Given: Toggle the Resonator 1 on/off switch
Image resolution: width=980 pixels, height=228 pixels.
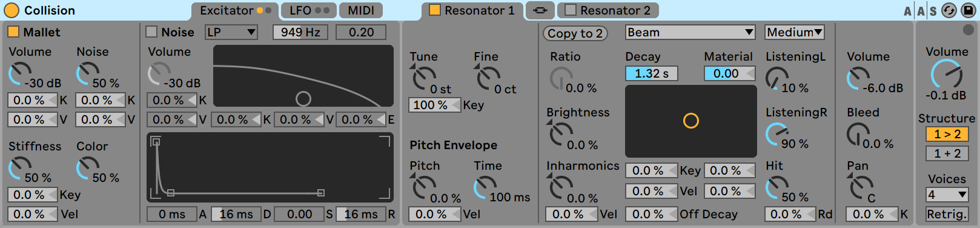Looking at the screenshot, I should [435, 10].
